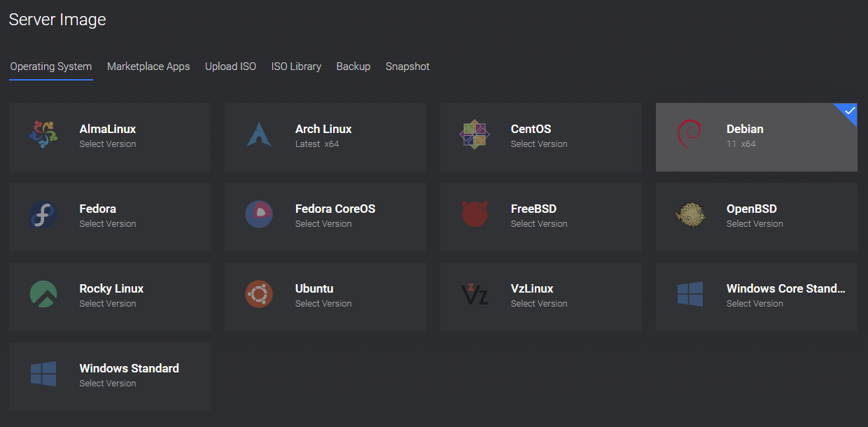Switch to the Operating System tab
The width and height of the screenshot is (868, 427).
point(51,66)
